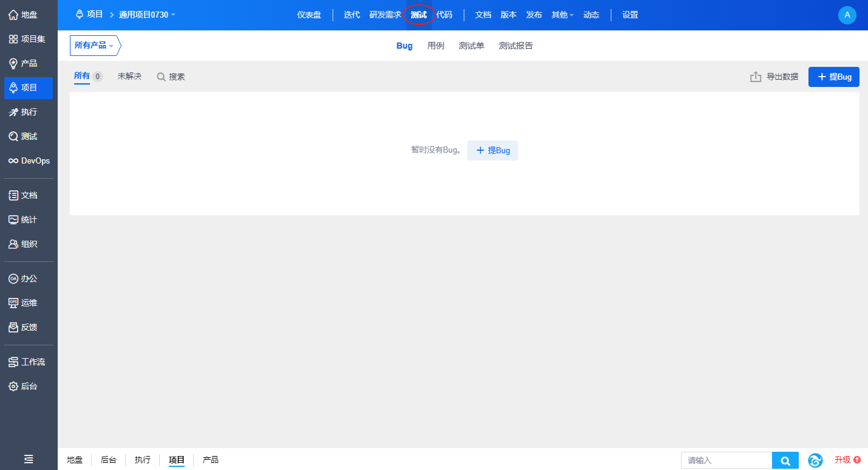This screenshot has height=470, width=868.
Task: Click the user avatar A
Action: (x=847, y=15)
